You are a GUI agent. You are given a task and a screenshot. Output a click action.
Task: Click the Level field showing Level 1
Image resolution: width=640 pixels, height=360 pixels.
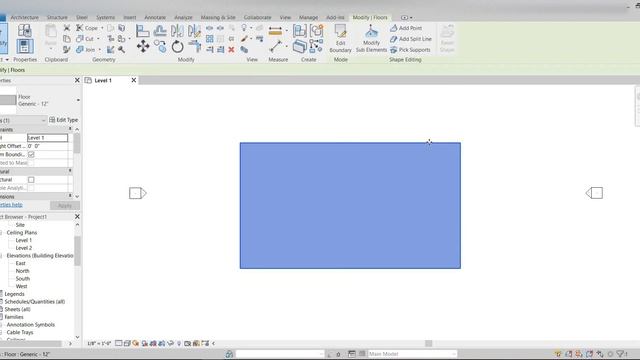pyautogui.click(x=47, y=138)
